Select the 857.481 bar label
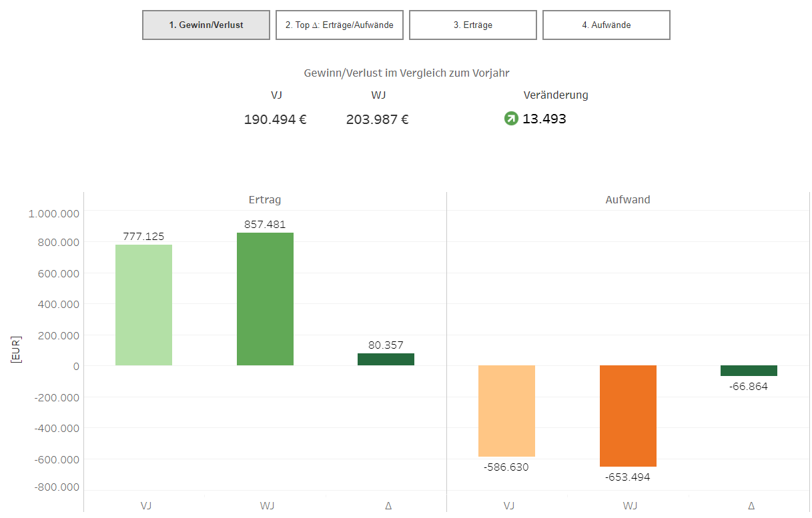 265,225
